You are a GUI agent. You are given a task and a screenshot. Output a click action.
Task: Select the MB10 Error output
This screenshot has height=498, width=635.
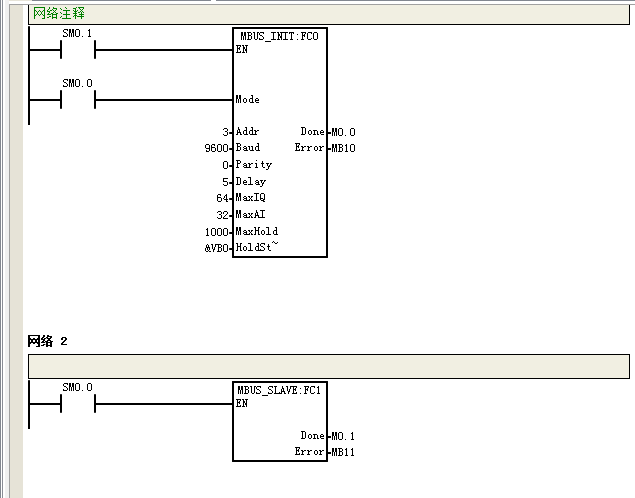[x=343, y=148]
